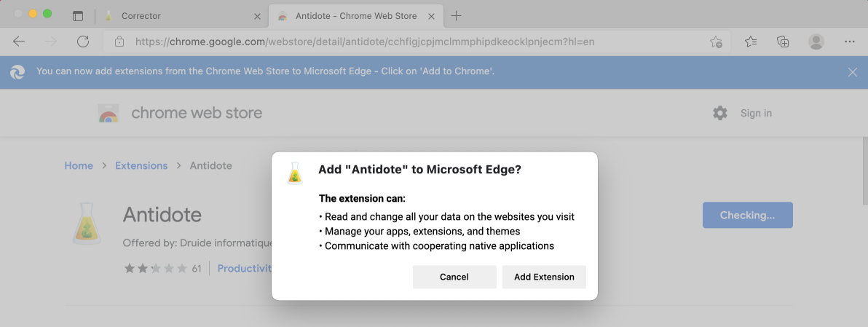Go to Home breadcrumb link
868x327 pixels.
[79, 165]
